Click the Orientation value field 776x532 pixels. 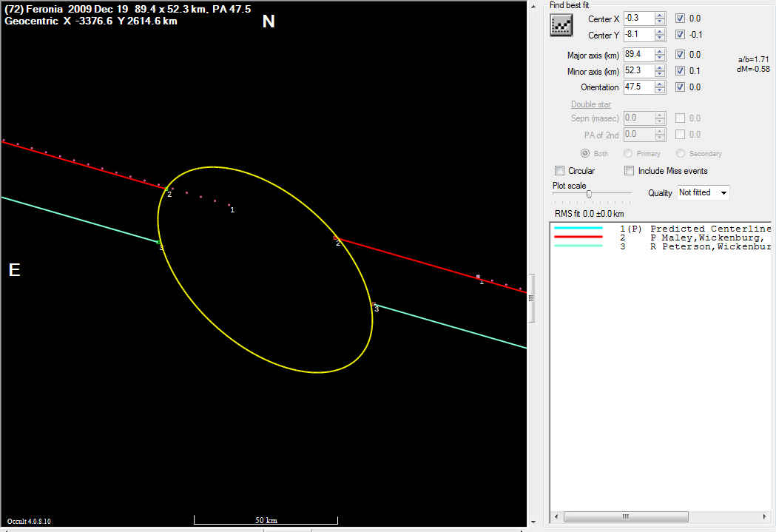(x=639, y=87)
